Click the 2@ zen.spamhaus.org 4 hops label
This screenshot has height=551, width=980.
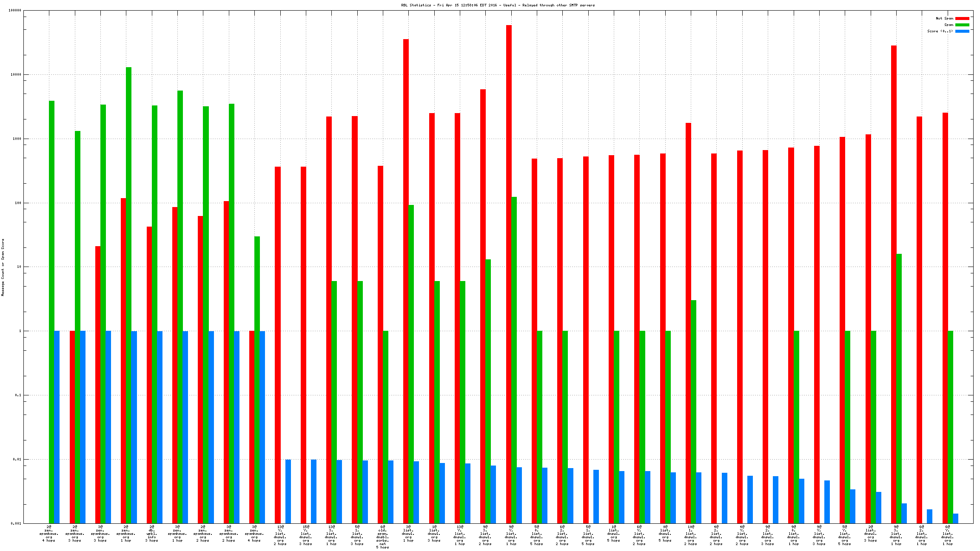click(x=49, y=534)
